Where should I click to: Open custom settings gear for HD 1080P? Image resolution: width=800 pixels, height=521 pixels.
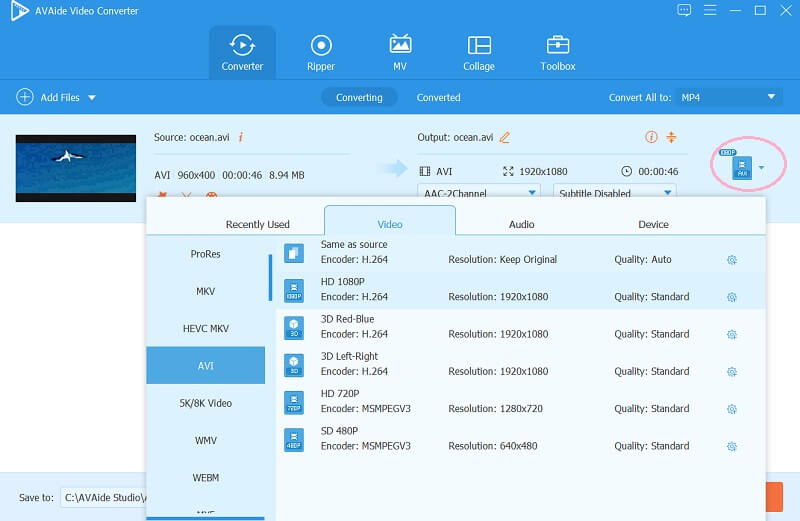pos(731,297)
